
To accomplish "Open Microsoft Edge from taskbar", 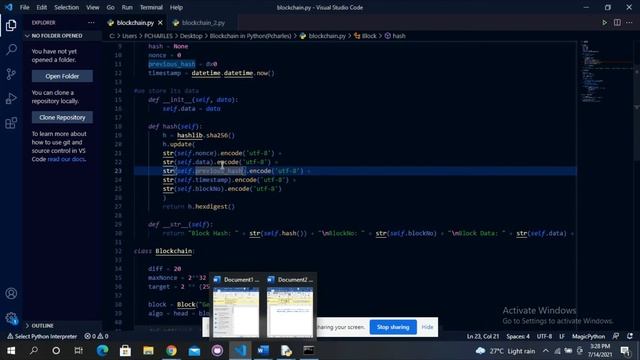I will (x=102, y=351).
